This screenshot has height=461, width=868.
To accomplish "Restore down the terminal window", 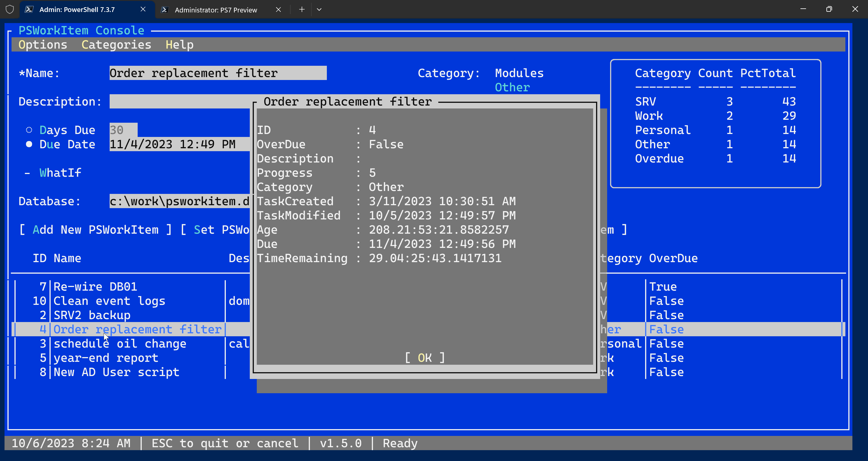I will pos(829,9).
